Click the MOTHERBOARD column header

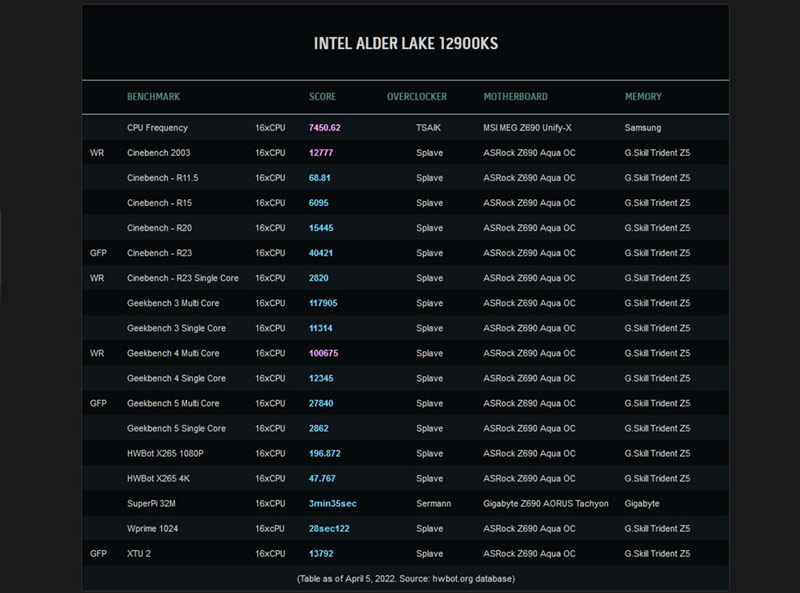click(x=515, y=96)
